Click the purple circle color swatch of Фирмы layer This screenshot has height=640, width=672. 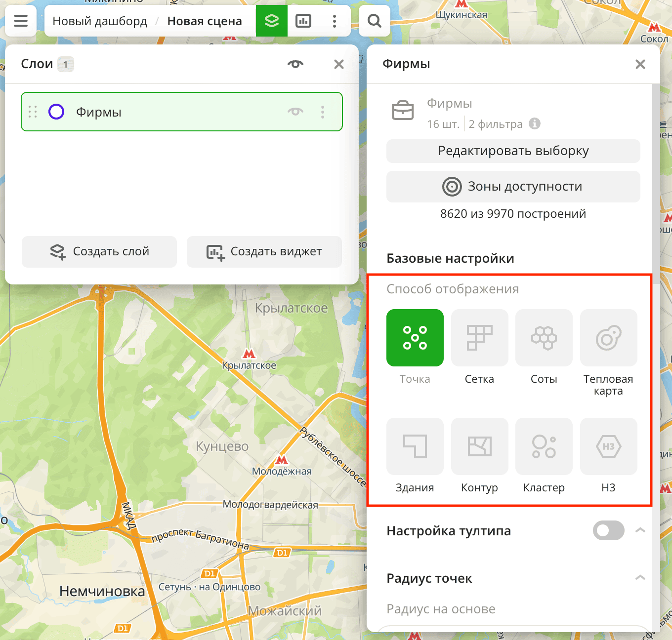click(x=56, y=112)
